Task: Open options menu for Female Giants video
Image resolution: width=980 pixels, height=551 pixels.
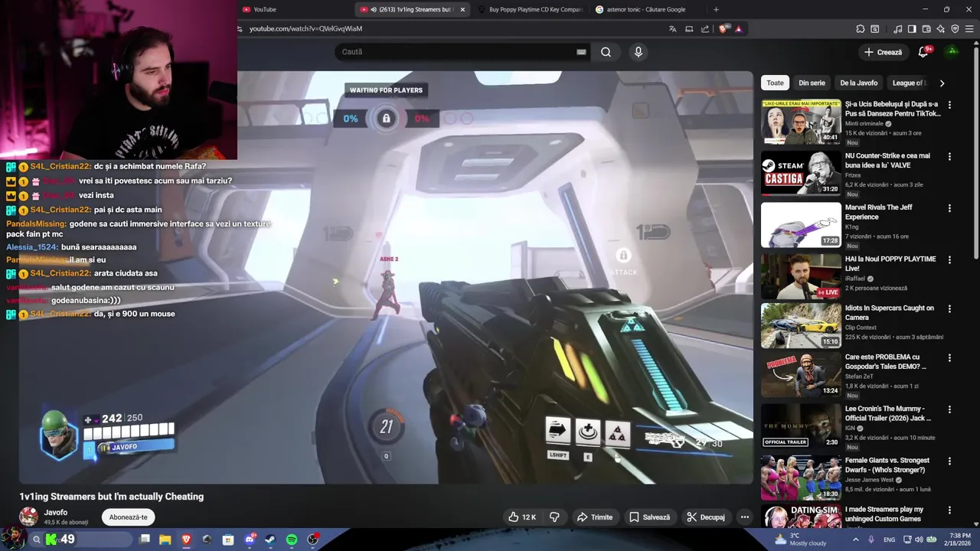Action: [949, 461]
